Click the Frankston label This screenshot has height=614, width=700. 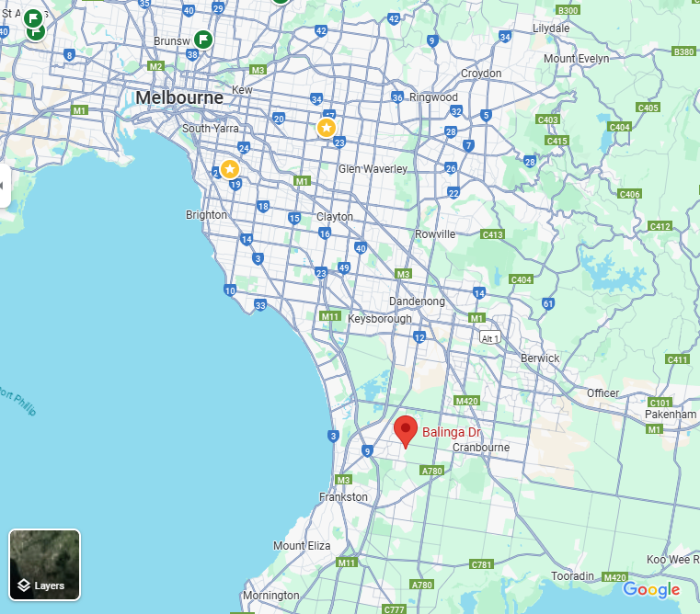343,496
